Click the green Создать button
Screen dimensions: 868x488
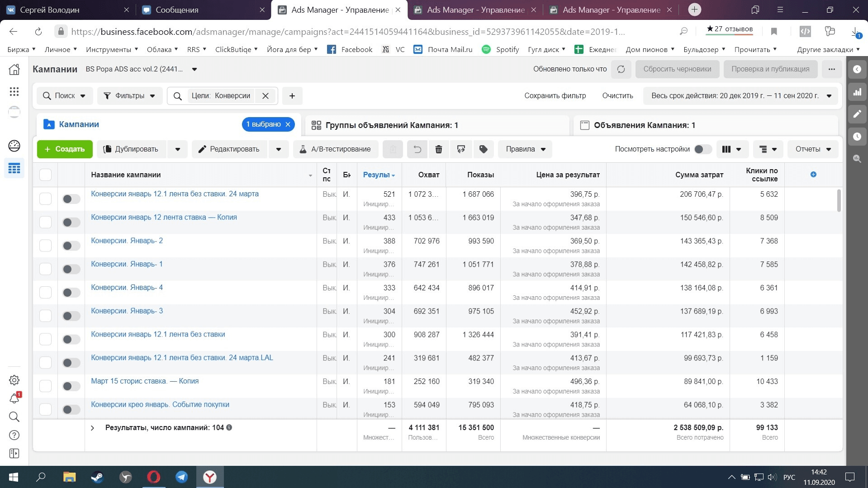pos(65,149)
